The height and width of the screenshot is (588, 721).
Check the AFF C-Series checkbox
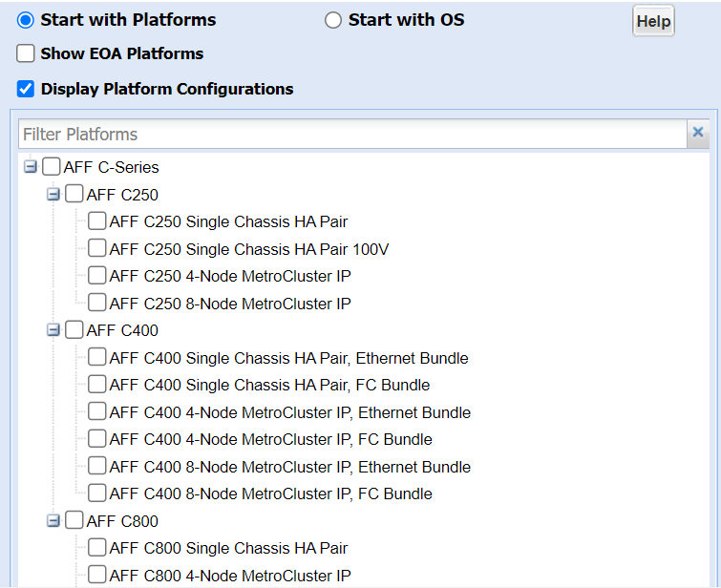tap(52, 167)
